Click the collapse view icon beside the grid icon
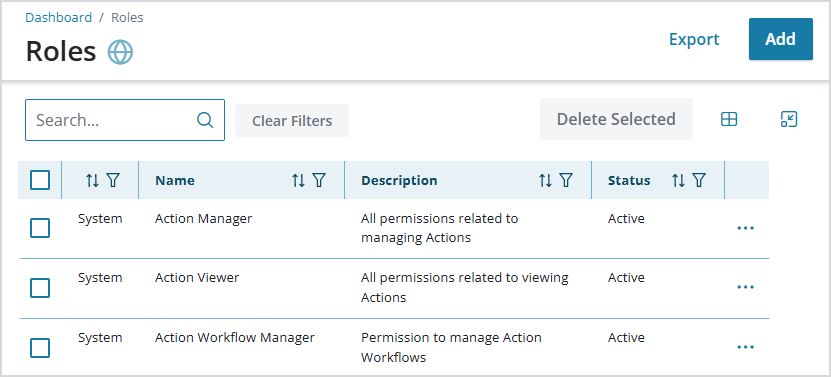This screenshot has height=377, width=831. [x=789, y=119]
